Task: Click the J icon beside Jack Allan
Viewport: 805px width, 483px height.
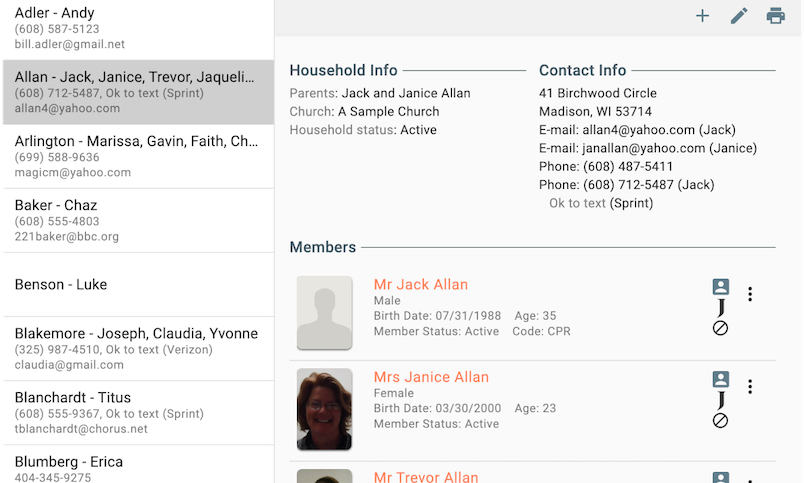Action: tap(720, 308)
